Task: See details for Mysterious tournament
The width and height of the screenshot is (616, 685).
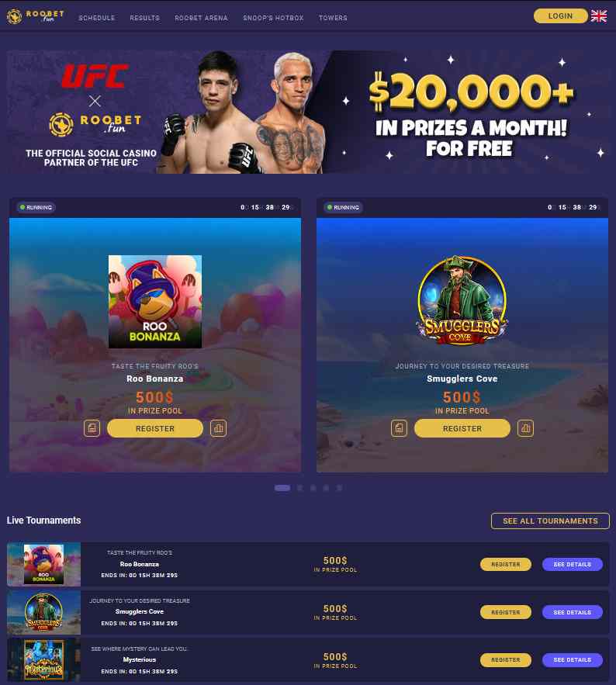Action: tap(573, 659)
